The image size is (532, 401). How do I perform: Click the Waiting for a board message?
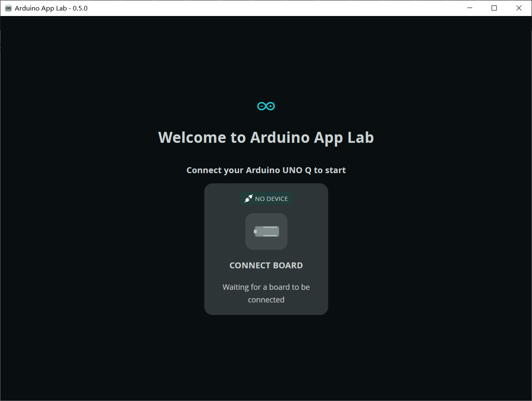(266, 293)
